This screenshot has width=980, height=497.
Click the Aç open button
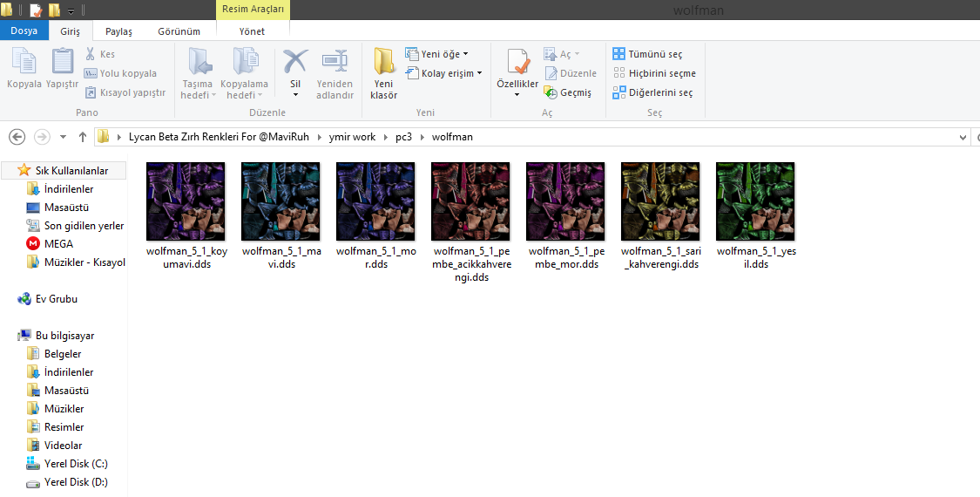click(x=561, y=54)
